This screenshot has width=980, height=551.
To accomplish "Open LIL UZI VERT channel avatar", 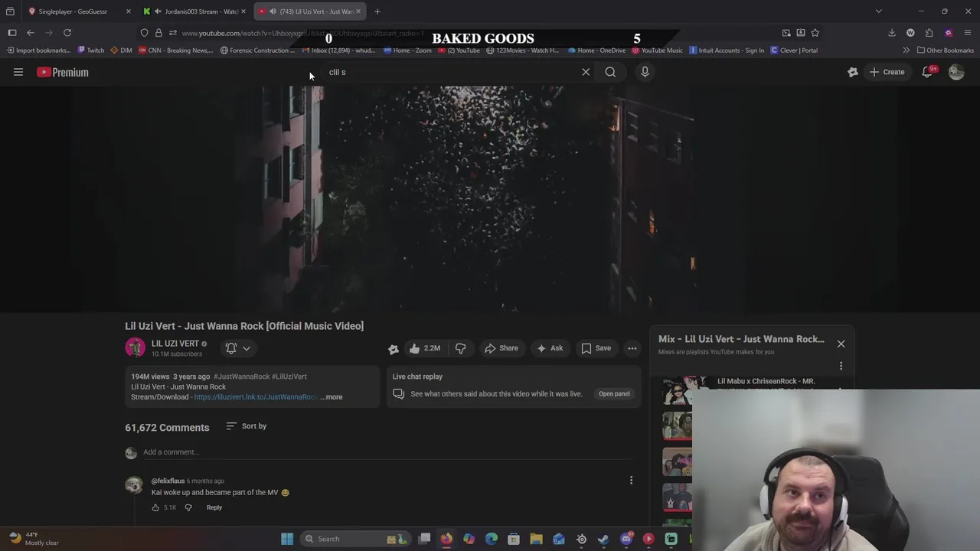I will click(136, 347).
